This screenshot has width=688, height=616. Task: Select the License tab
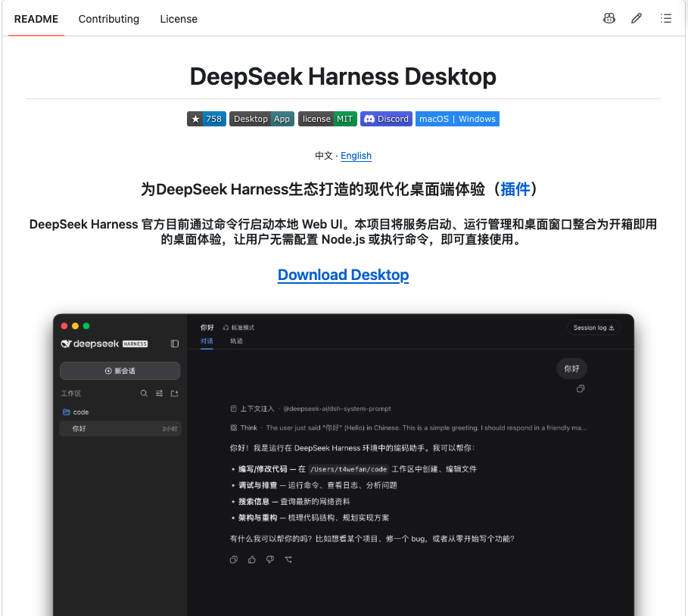(x=179, y=19)
